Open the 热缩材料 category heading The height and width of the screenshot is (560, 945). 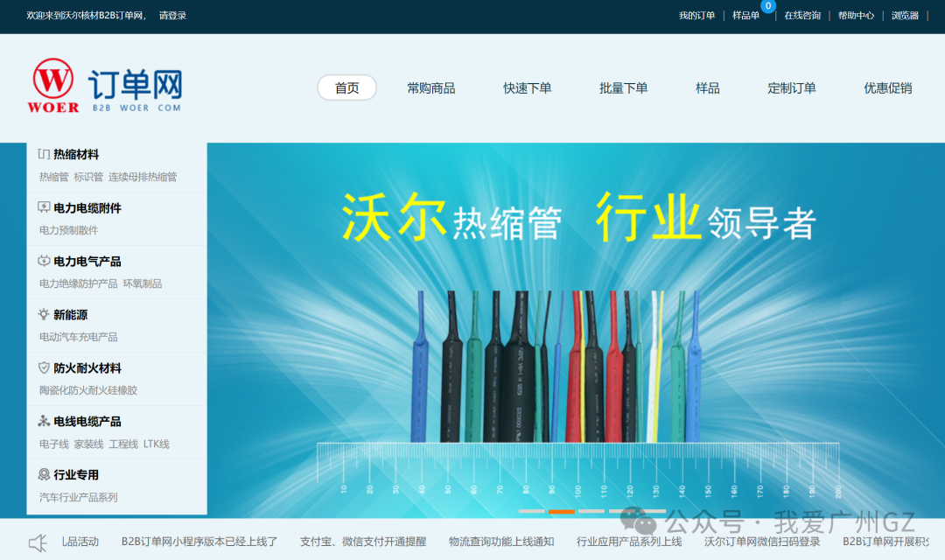(76, 154)
